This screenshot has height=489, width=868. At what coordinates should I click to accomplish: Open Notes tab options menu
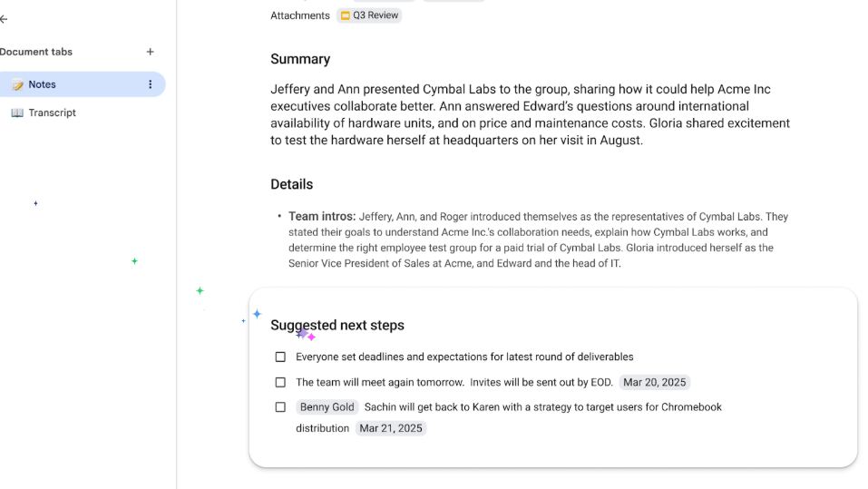(151, 84)
